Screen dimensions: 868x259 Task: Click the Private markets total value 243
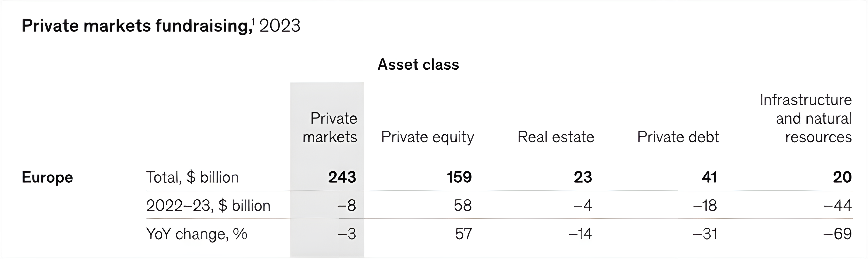coord(342,177)
